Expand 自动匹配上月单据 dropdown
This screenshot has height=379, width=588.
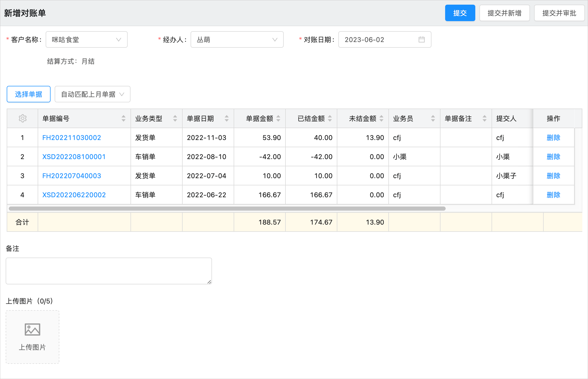(x=92, y=94)
